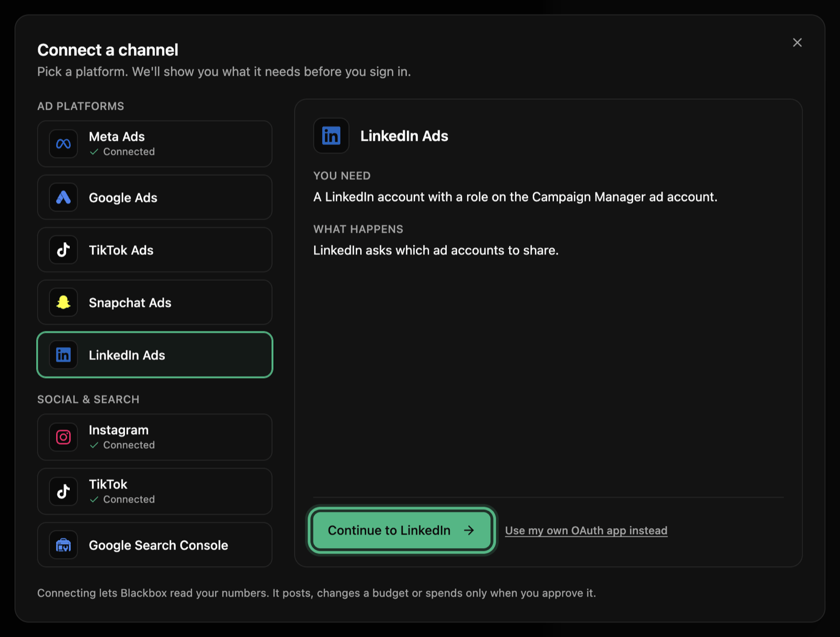The height and width of the screenshot is (637, 840).
Task: Click the TikTok Ads note icon
Action: 64,250
